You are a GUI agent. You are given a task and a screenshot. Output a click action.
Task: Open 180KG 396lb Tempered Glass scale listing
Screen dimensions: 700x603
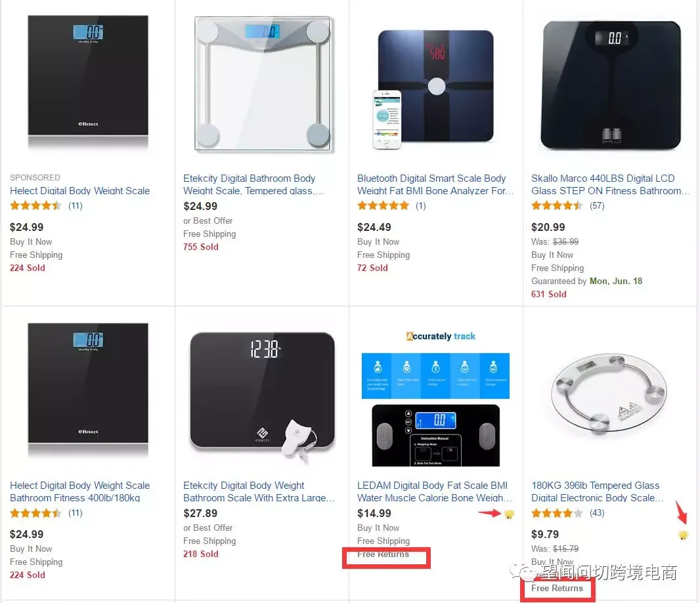pyautogui.click(x=598, y=491)
